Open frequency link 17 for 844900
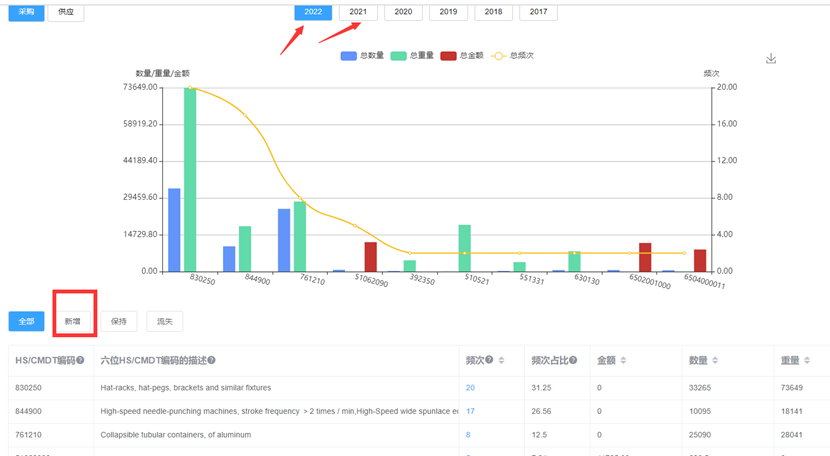 pos(470,411)
